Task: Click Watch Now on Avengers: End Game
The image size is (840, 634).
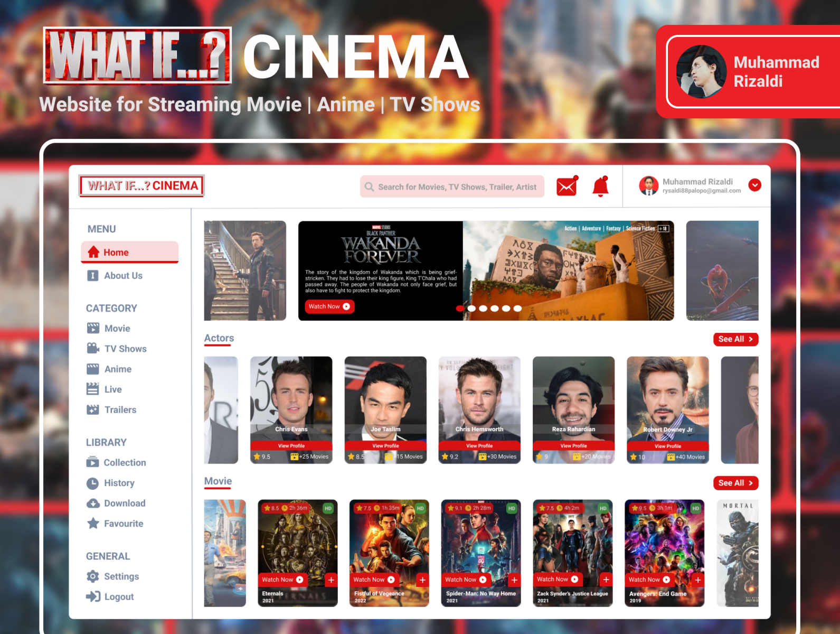Action: click(650, 580)
